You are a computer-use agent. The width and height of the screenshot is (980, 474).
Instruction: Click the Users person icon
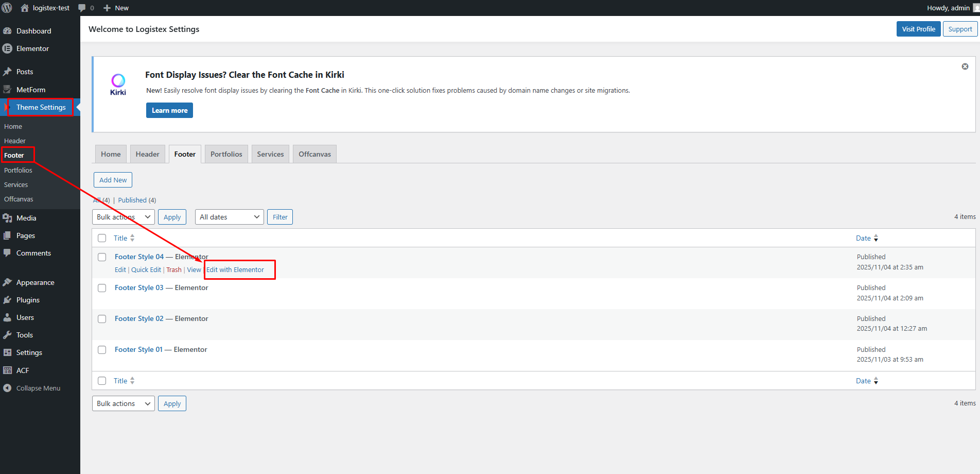coord(7,317)
